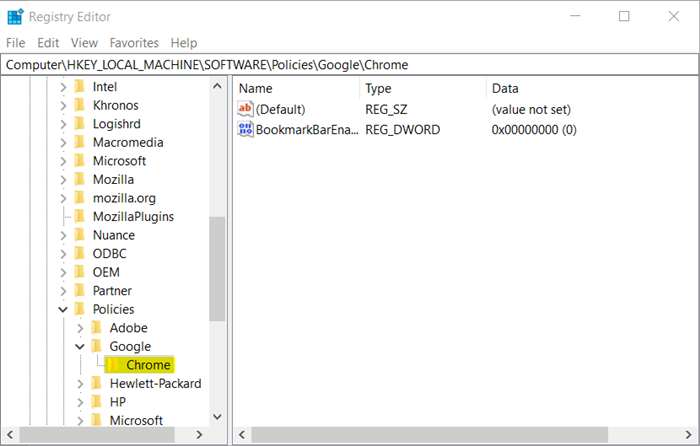
Task: Click the BookmarkBarEnabled DWORD value icon
Action: [246, 129]
